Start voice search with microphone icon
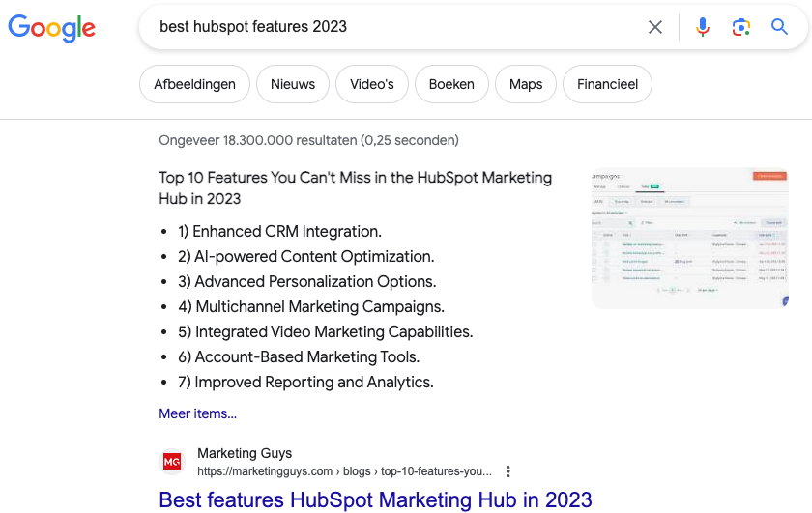The height and width of the screenshot is (513, 812). [702, 27]
